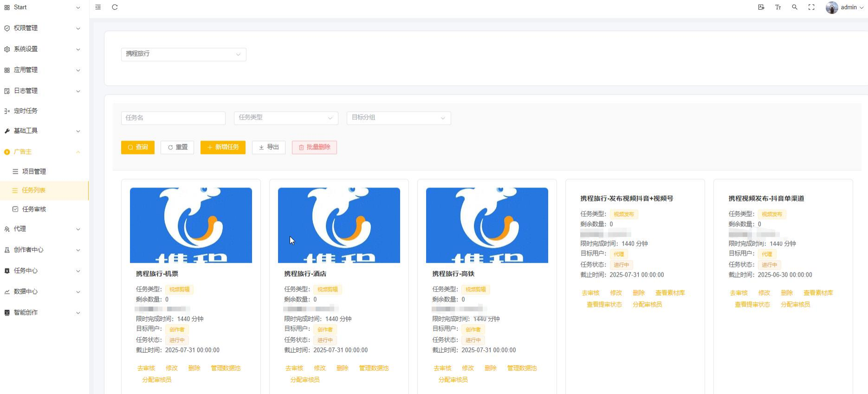Screen dimensions: 868x394
Task: Click the font size Tт icon
Action: (778, 7)
